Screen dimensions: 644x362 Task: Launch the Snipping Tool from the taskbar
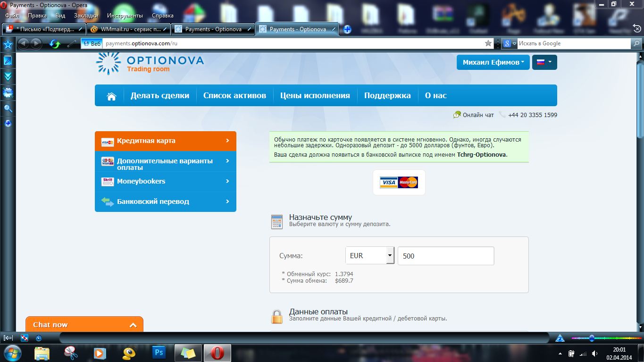click(71, 353)
